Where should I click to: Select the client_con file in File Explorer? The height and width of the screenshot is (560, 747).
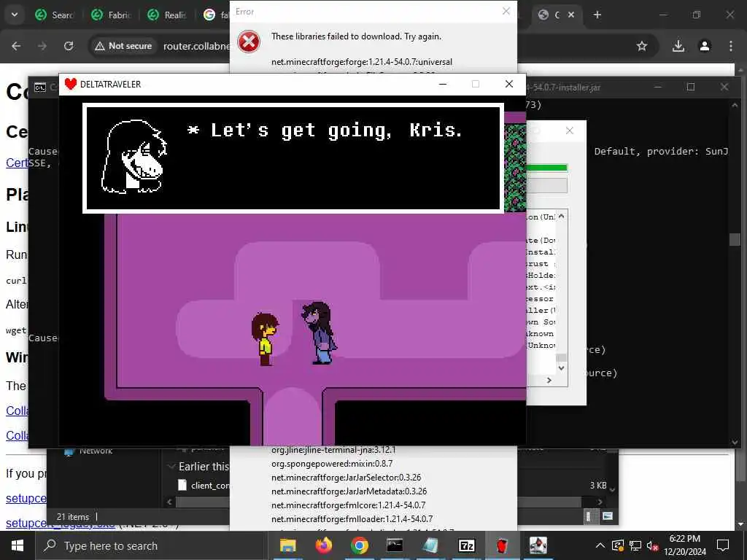(x=204, y=485)
